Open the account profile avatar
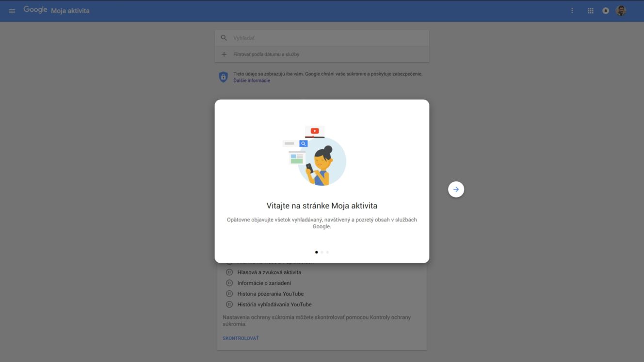Screen dimensions: 644x362 pyautogui.click(x=621, y=11)
